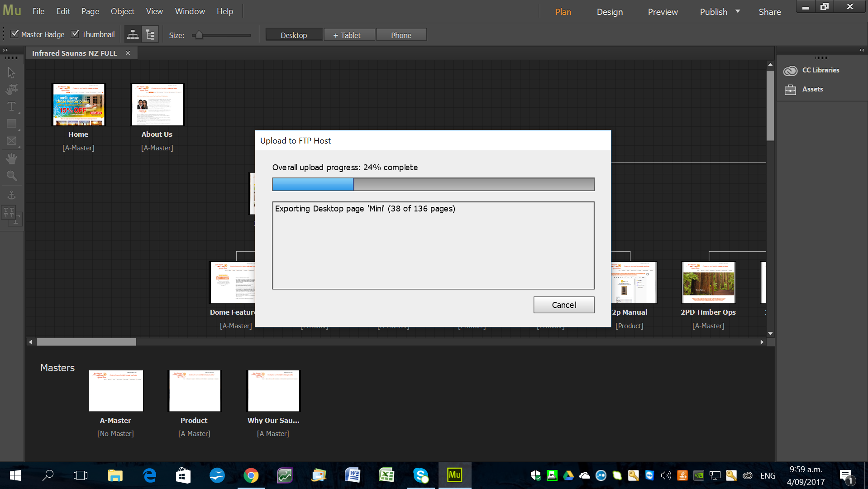Open the Help menu

click(225, 11)
